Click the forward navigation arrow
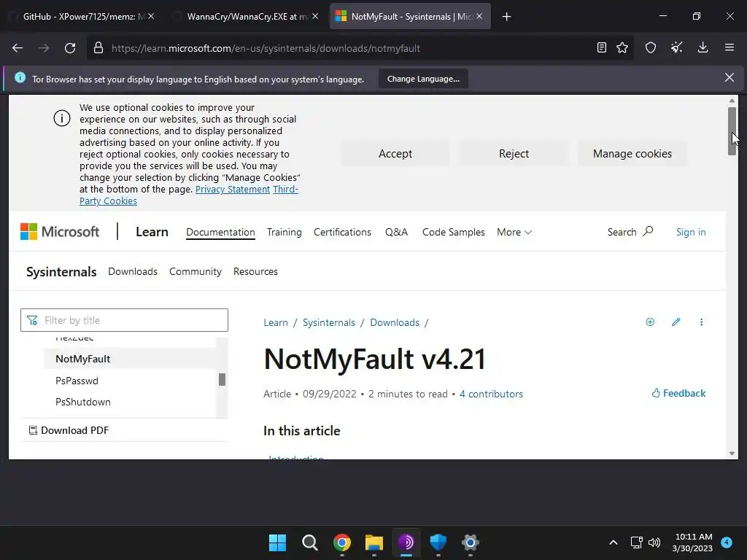Screen dimensions: 747x560 (x=44, y=48)
